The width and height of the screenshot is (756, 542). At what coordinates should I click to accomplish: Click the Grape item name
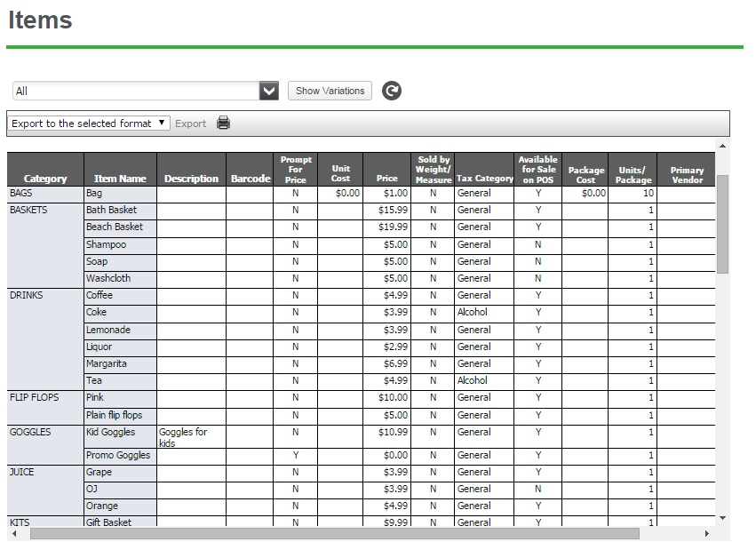99,472
